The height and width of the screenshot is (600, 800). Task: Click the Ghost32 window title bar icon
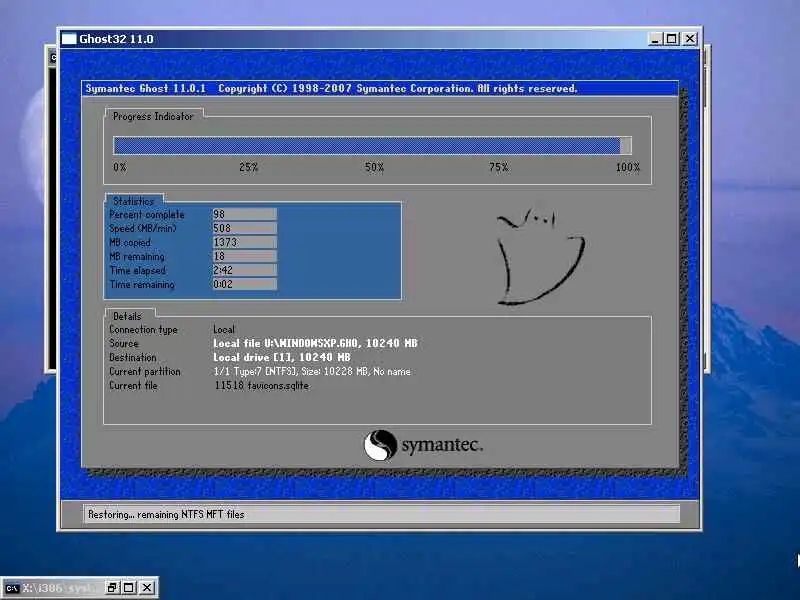[69, 39]
